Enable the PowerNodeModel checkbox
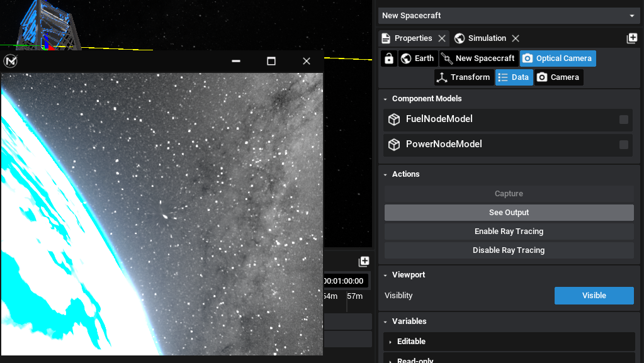644x363 pixels. click(623, 145)
